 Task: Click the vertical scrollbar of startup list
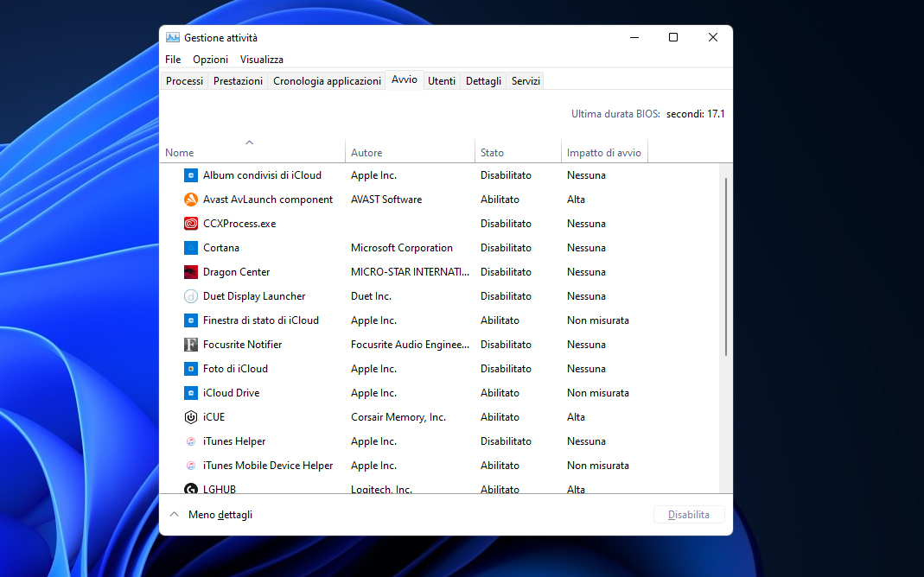pyautogui.click(x=726, y=268)
